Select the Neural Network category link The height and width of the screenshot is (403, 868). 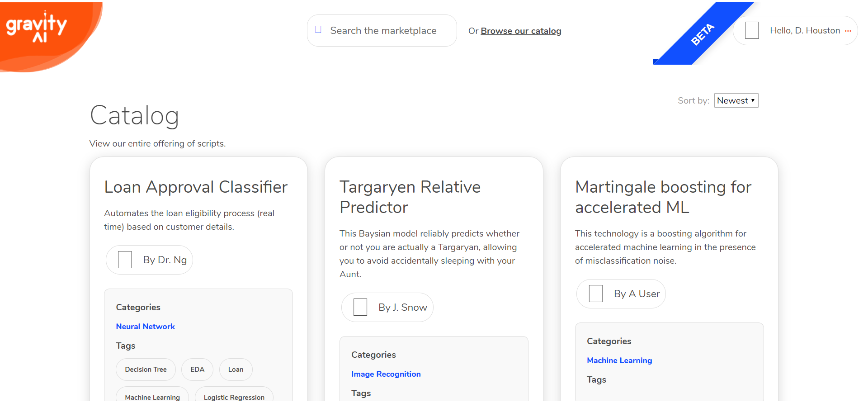point(145,327)
